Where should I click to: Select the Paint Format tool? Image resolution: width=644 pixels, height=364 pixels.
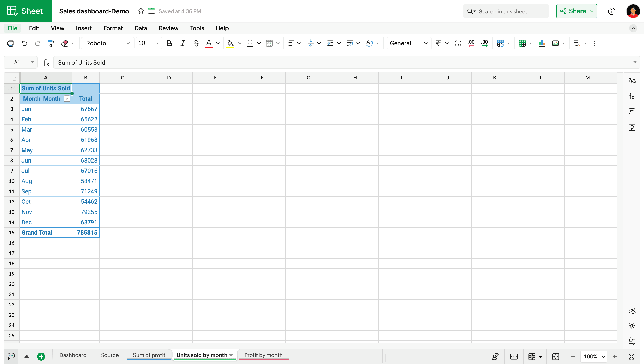(51, 43)
